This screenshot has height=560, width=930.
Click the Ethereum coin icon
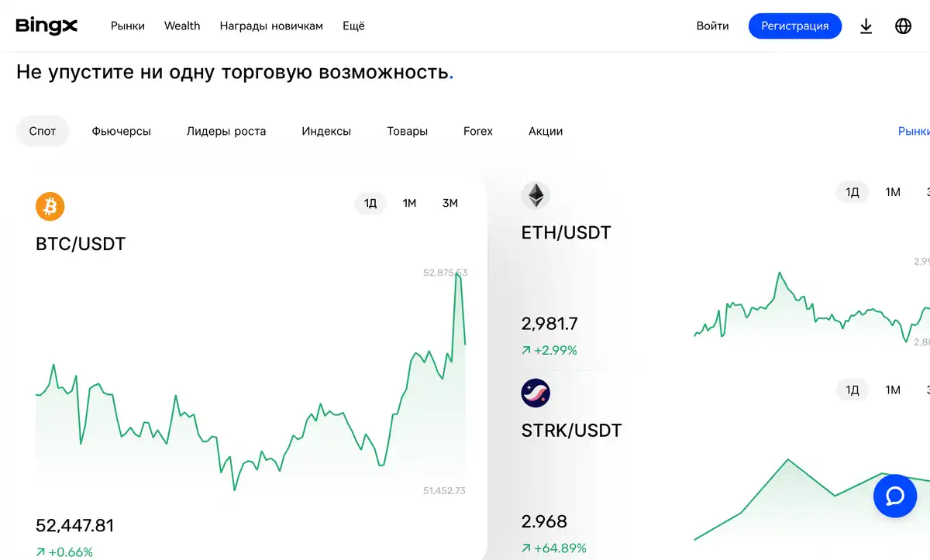coord(536,195)
